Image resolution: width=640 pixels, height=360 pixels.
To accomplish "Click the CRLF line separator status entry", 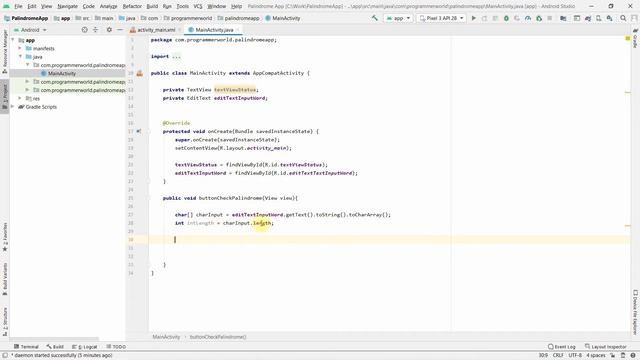I will click(558, 356).
